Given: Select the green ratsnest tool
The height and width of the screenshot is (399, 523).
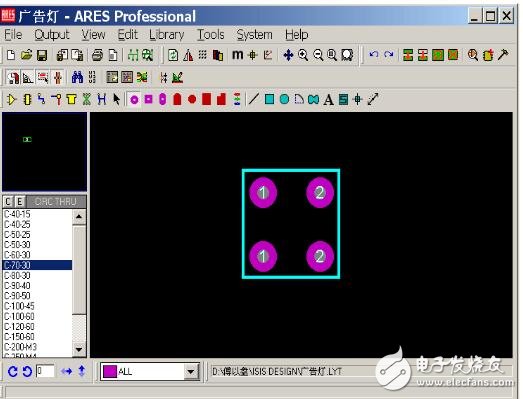Looking at the screenshot, I should tap(86, 99).
